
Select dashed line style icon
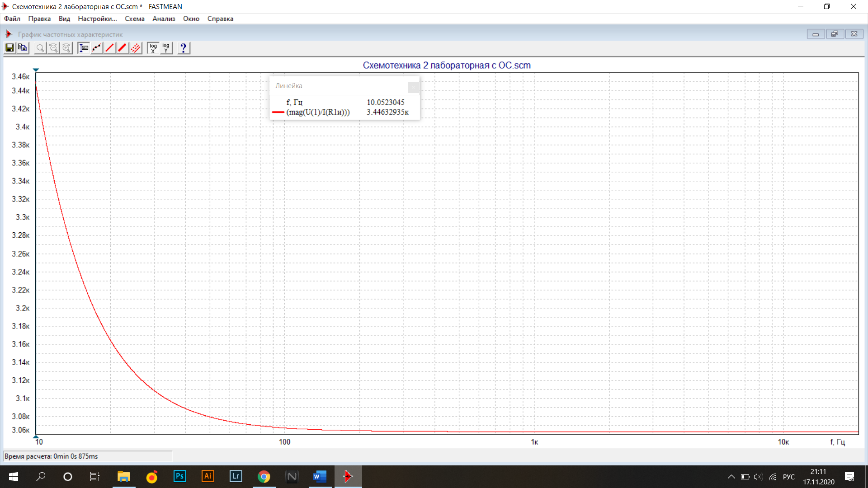pos(136,48)
